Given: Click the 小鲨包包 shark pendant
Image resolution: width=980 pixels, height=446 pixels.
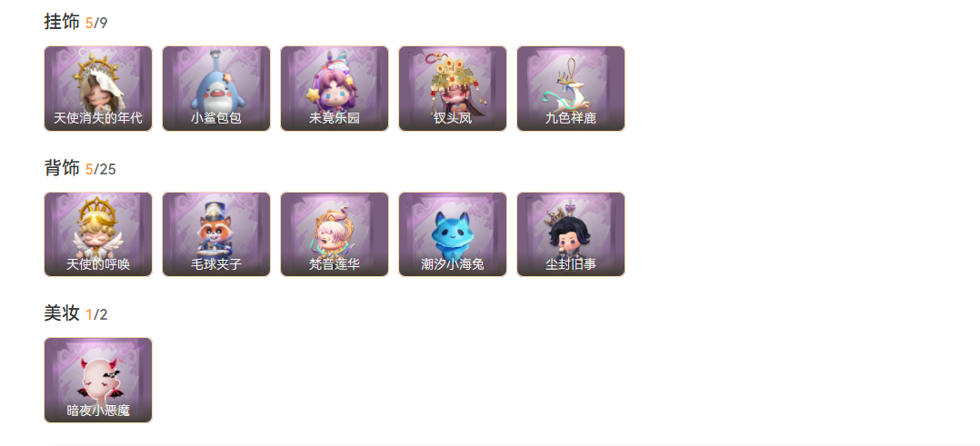Looking at the screenshot, I should click(216, 89).
